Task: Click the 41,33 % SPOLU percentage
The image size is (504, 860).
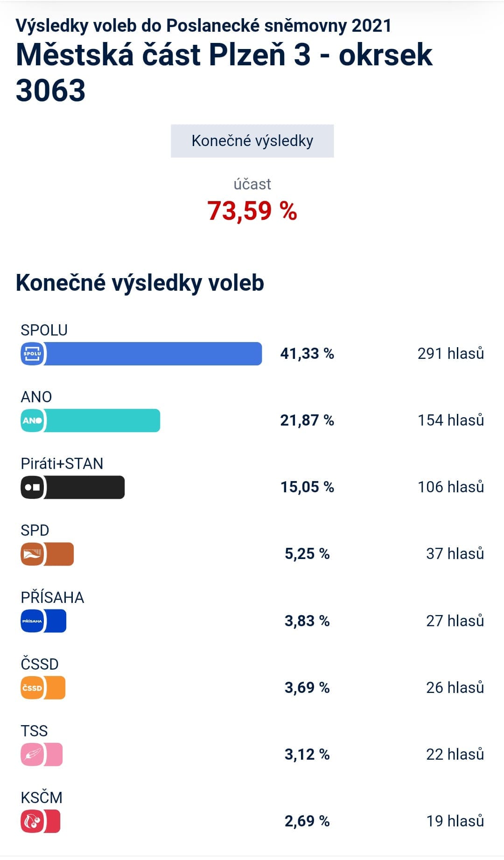Action: (307, 354)
